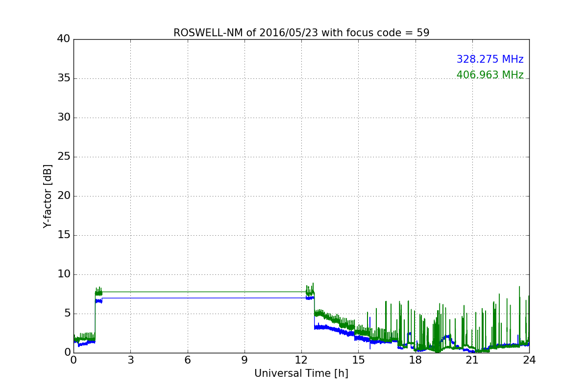This screenshot has height=392, width=588.
Task: Click the y-axis tick label '35'
Action: [64, 78]
